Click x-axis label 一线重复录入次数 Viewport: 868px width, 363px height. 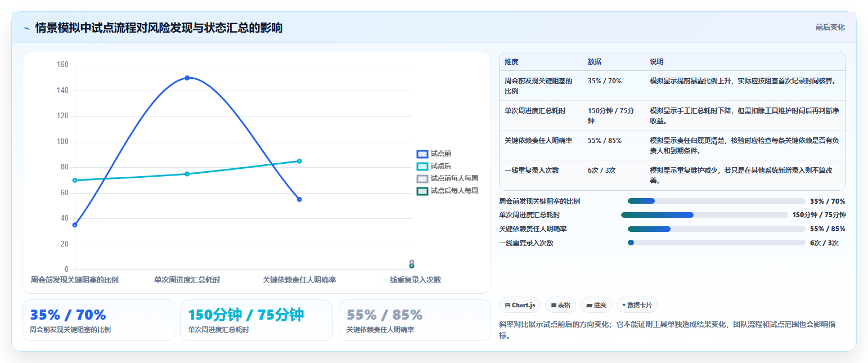tap(412, 280)
